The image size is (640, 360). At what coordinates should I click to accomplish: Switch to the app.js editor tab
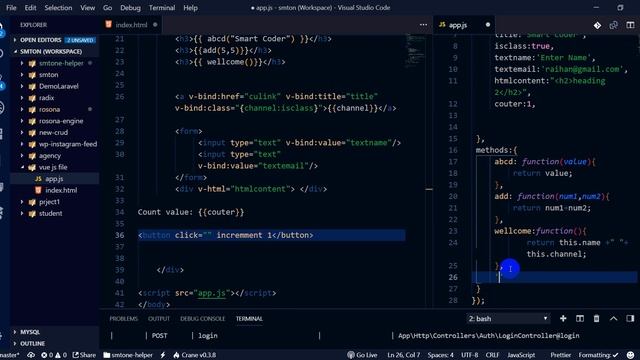coord(464,25)
